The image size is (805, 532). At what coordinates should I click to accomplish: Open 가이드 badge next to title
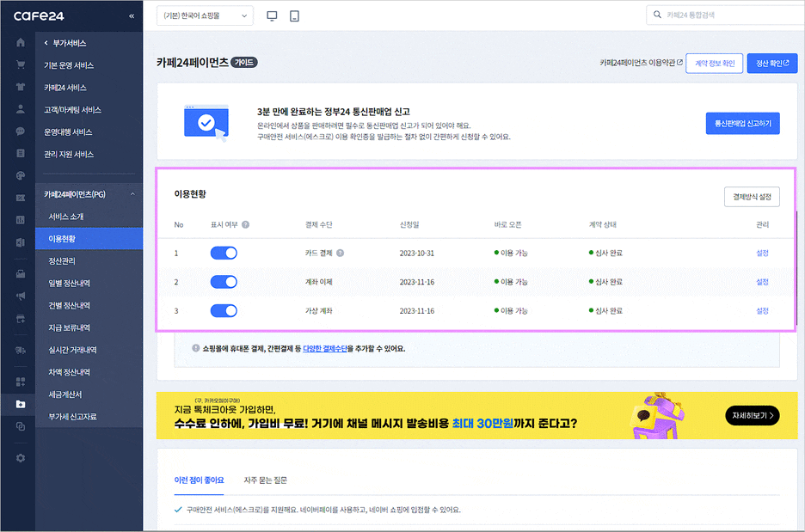[x=244, y=62]
